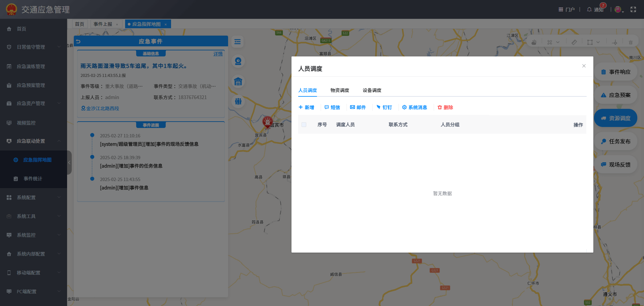Open the video camera icon on map sidebar
Viewport: 644px width, 306px height.
point(238,61)
